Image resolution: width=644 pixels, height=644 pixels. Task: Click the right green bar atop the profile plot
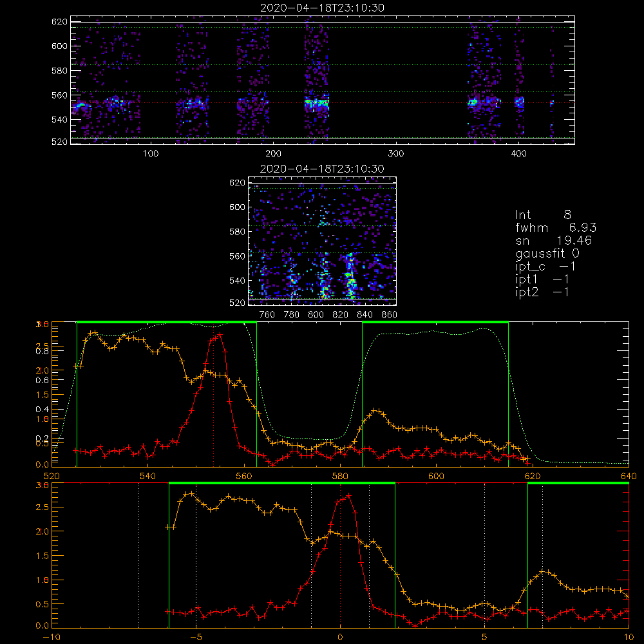click(435, 323)
